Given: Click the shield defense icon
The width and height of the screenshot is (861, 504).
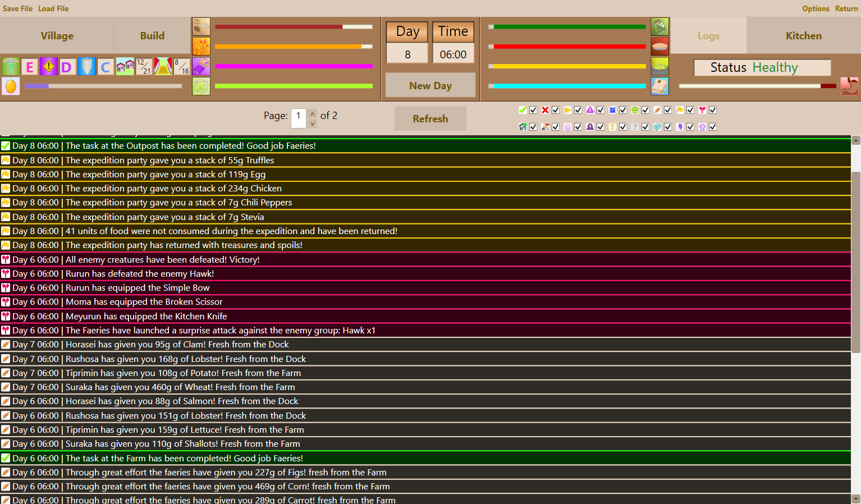Looking at the screenshot, I should [x=87, y=66].
